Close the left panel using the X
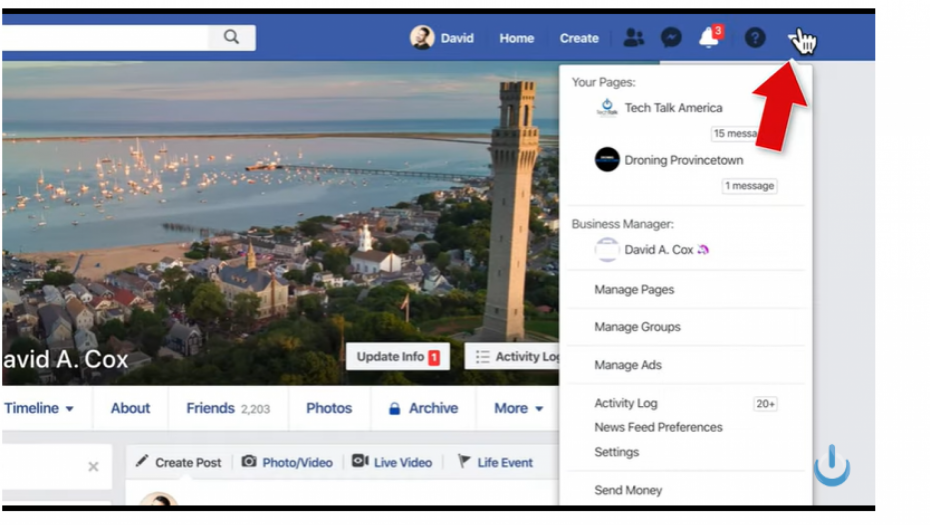This screenshot has width=930, height=525. tap(93, 466)
